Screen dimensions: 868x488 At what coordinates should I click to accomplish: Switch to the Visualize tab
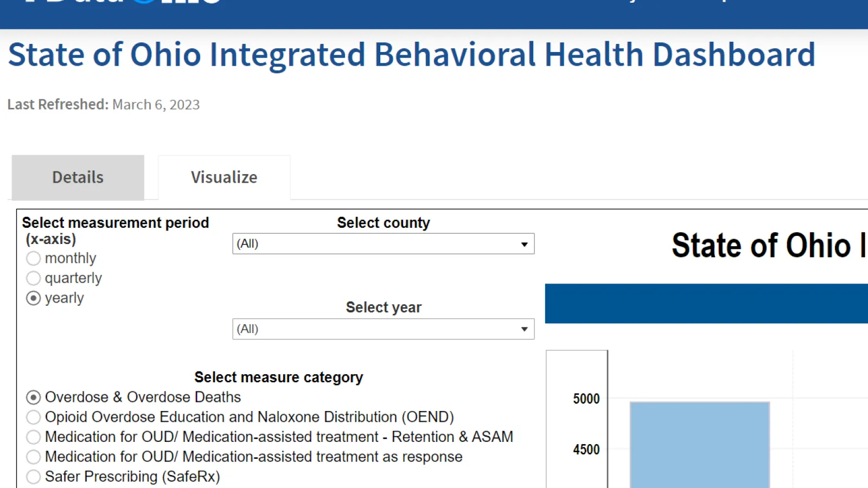click(x=224, y=177)
